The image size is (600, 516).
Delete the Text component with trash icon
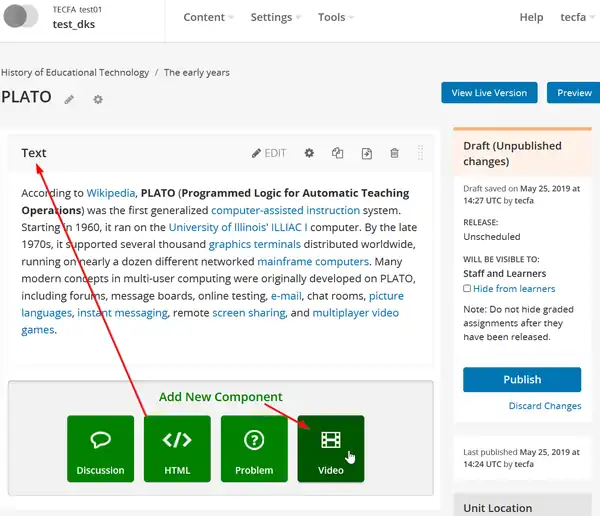pos(395,153)
